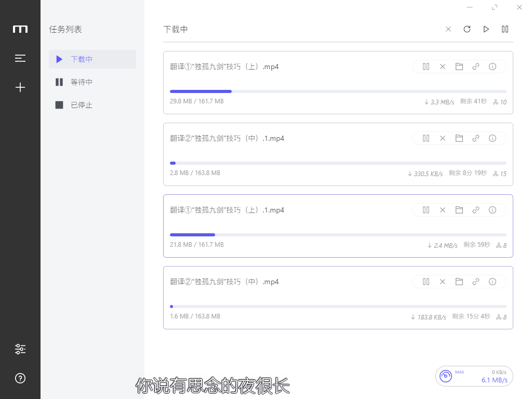Click the Motrix logo icon in sidebar
Viewport: 532px width, 399px height.
click(x=20, y=29)
